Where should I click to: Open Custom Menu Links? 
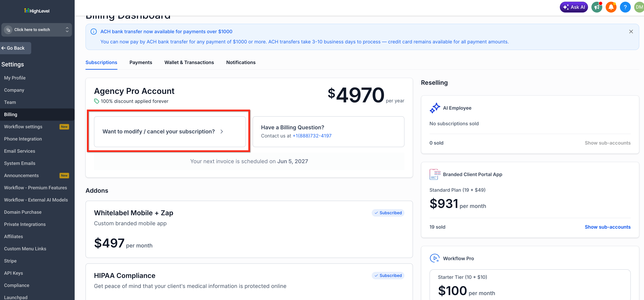[25, 249]
